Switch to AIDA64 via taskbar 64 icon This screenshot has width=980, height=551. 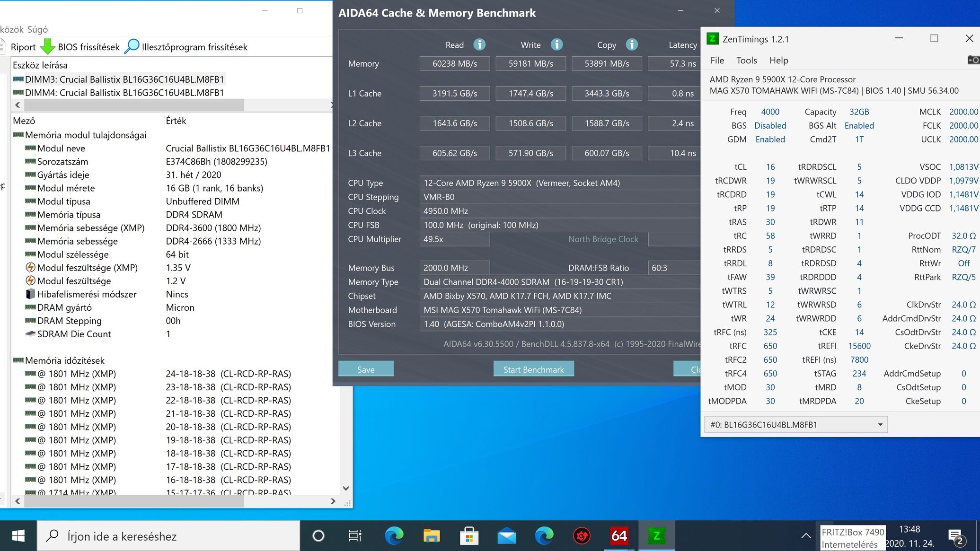coord(619,536)
